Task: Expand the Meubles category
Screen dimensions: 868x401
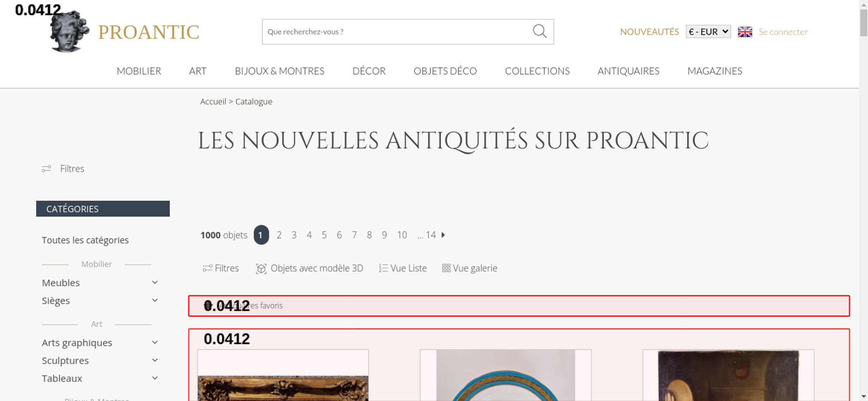Action: [x=155, y=283]
